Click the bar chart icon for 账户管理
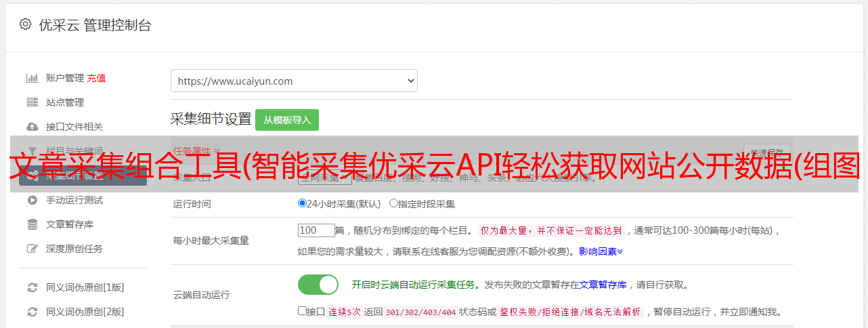868x328 pixels. tap(32, 78)
